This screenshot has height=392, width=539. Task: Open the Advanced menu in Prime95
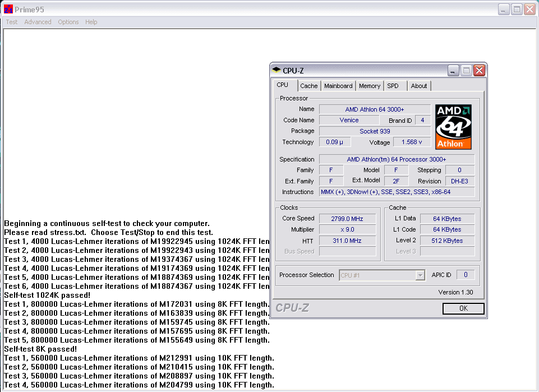pos(38,22)
